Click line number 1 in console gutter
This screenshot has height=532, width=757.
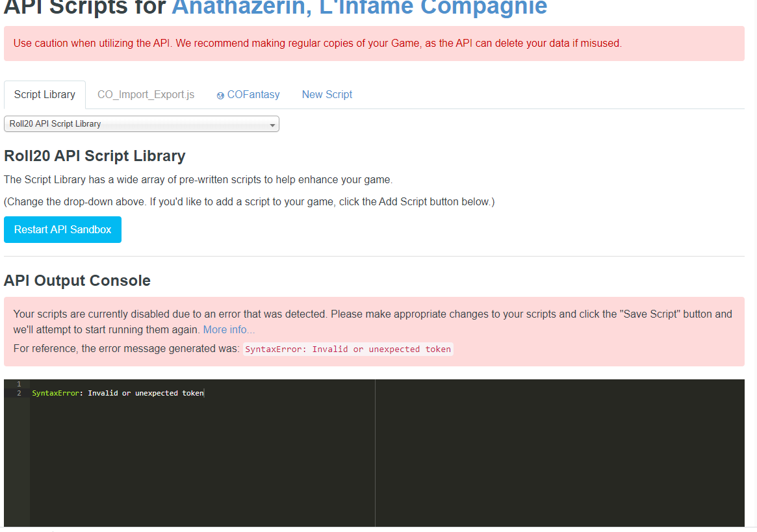[x=19, y=384]
